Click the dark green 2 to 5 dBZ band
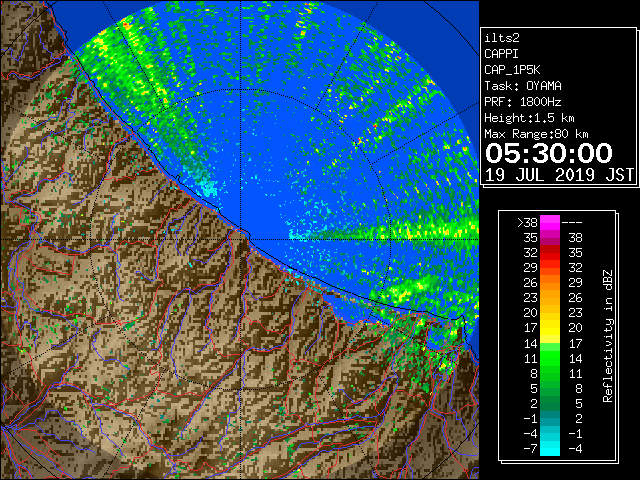The height and width of the screenshot is (480, 640). point(550,403)
